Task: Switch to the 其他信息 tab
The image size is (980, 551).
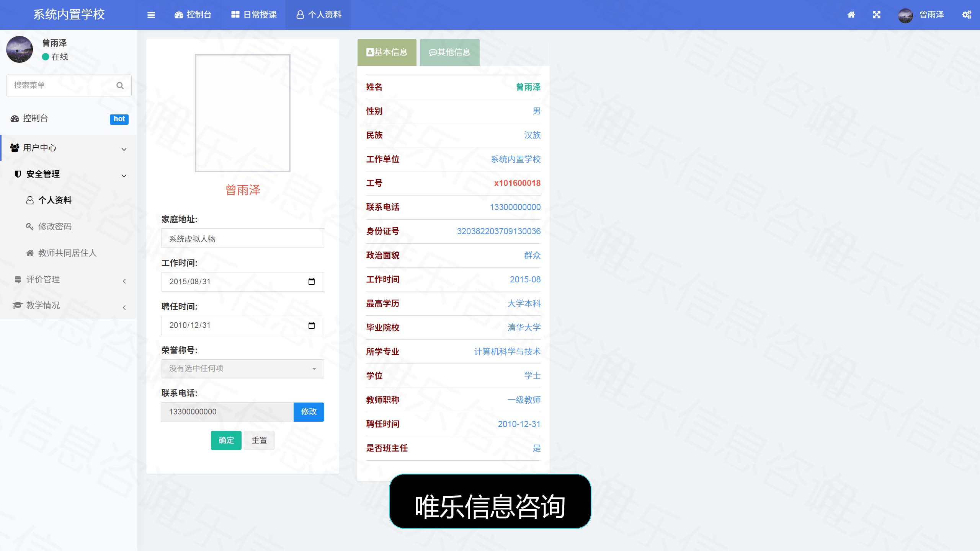Action: [x=450, y=52]
